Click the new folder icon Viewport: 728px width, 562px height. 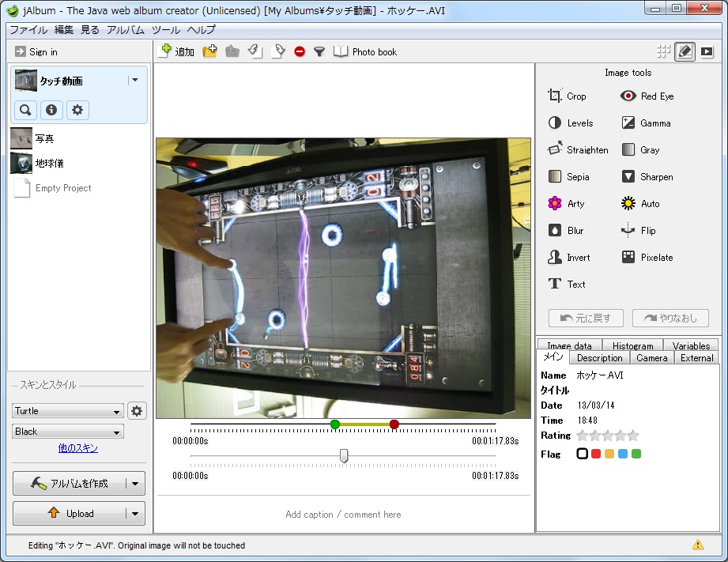(209, 51)
